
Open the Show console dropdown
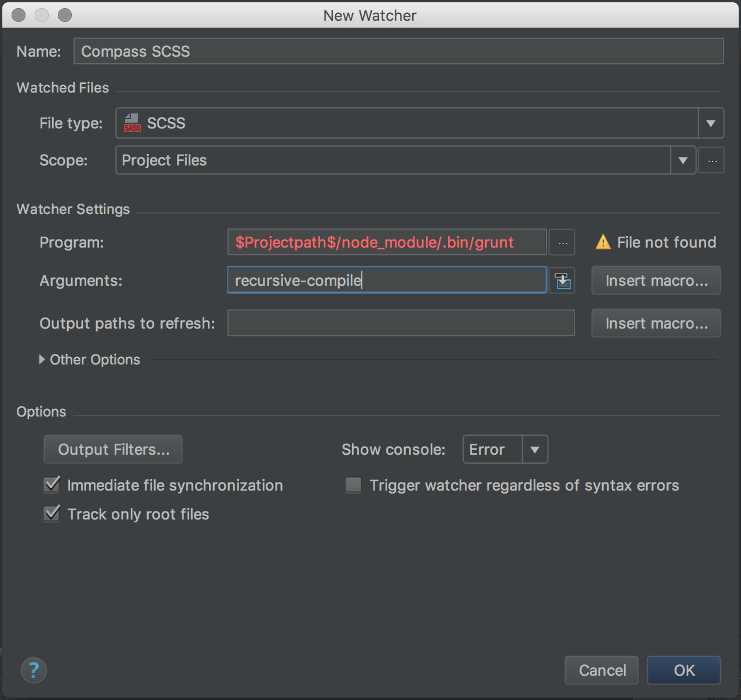pos(534,450)
